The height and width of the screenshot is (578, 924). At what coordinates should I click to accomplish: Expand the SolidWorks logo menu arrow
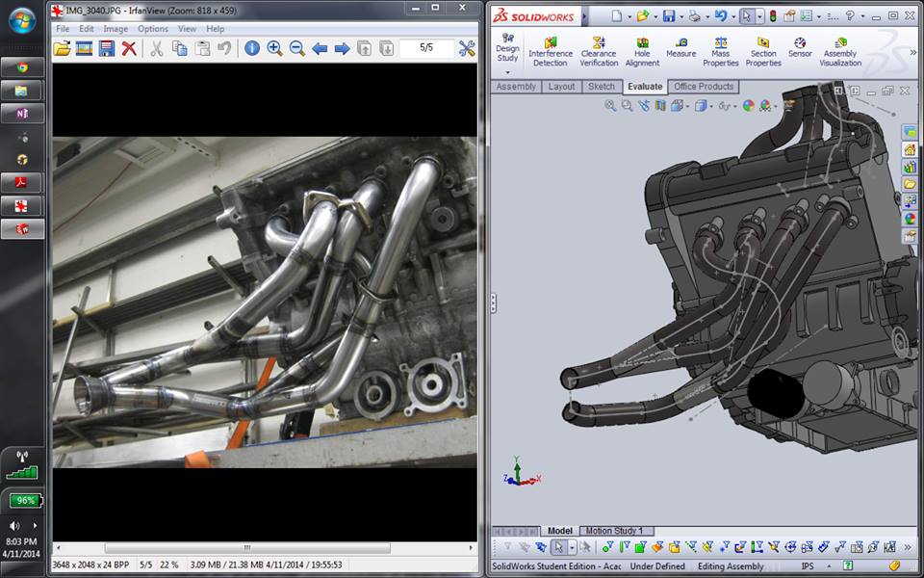pyautogui.click(x=584, y=16)
